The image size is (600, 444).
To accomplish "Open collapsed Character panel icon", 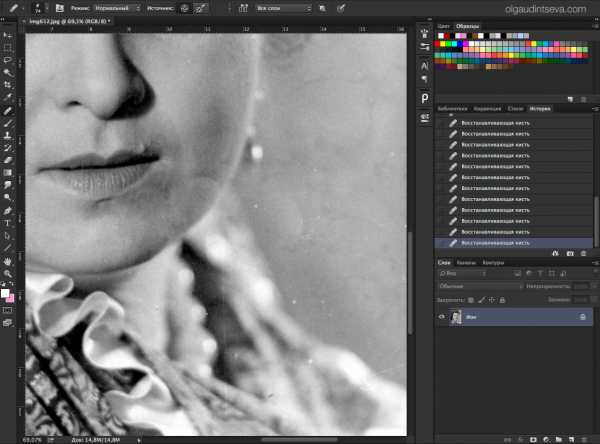I will (425, 66).
